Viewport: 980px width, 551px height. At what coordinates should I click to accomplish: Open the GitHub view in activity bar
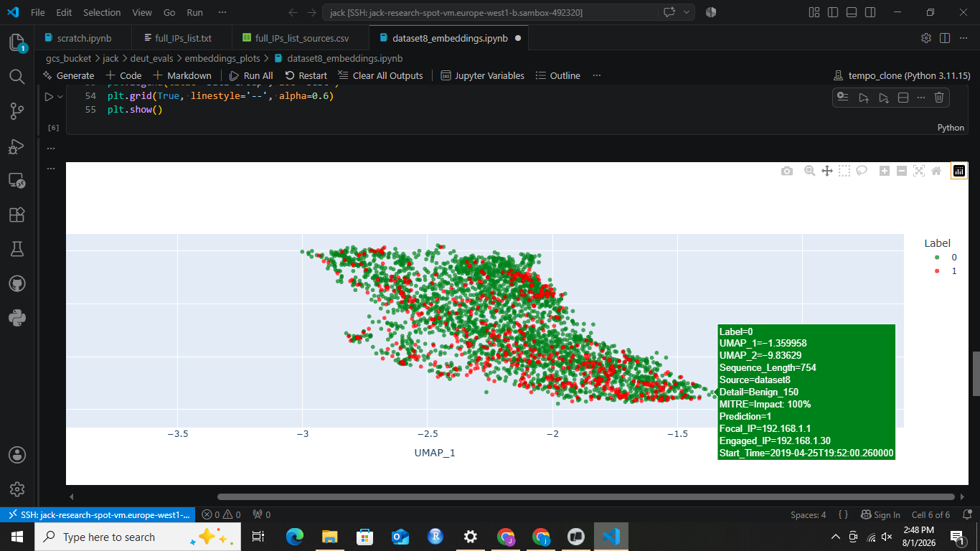click(17, 283)
